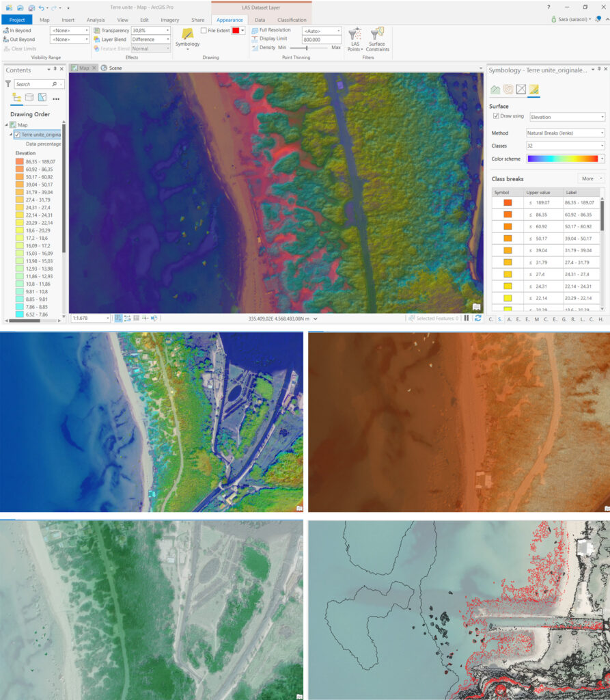Select the contour symbology icon in Symbology pane
Viewport: 610px width, 700px height.
tap(508, 89)
